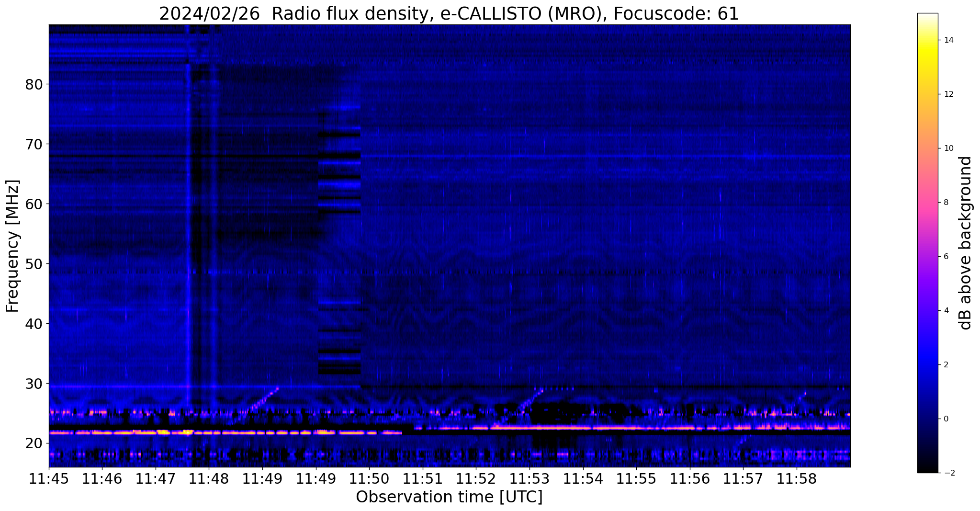Click the 11:47 time tick label

coord(156,478)
